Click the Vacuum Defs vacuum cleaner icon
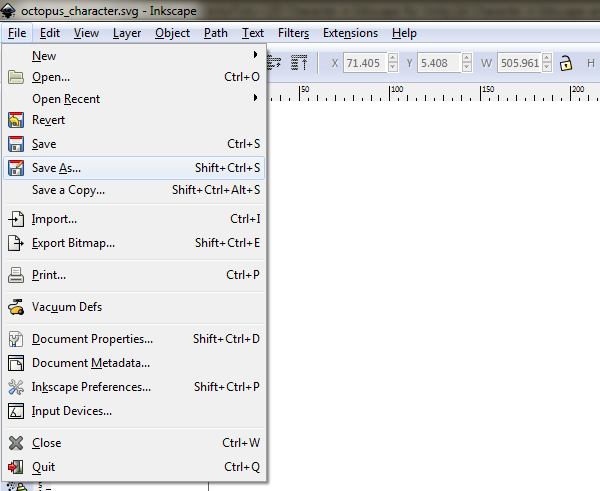600x491 pixels. (16, 307)
